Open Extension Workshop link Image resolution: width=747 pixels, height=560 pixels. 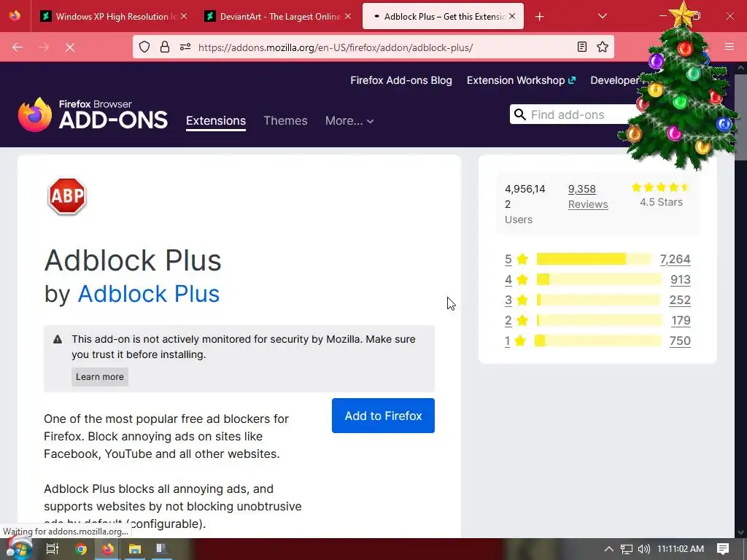pyautogui.click(x=521, y=80)
